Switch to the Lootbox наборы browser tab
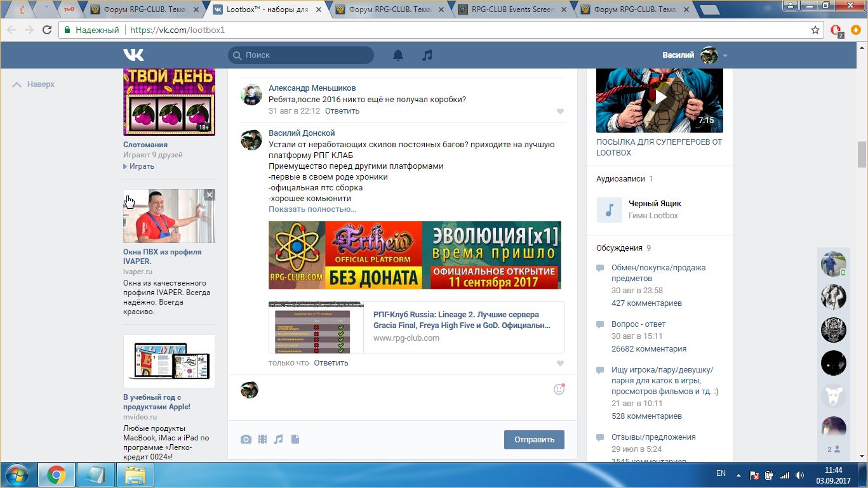Screen dimensions: 868x488 [x=268, y=10]
